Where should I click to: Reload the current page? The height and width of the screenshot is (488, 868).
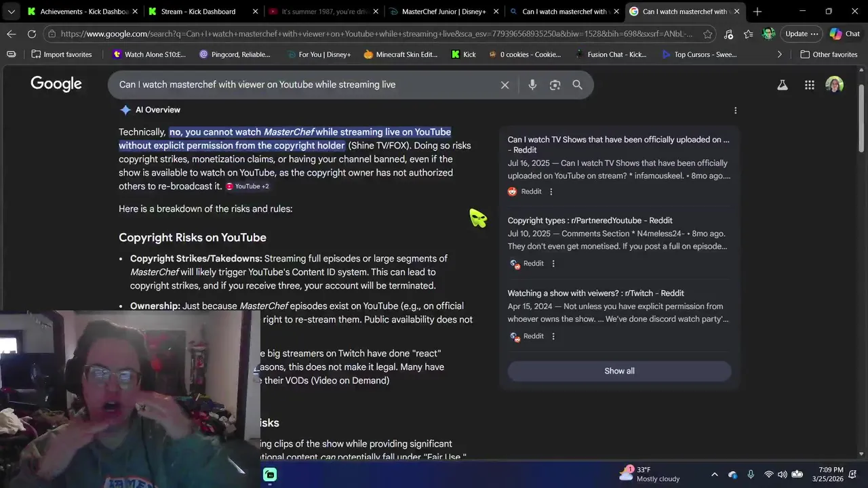pyautogui.click(x=32, y=34)
